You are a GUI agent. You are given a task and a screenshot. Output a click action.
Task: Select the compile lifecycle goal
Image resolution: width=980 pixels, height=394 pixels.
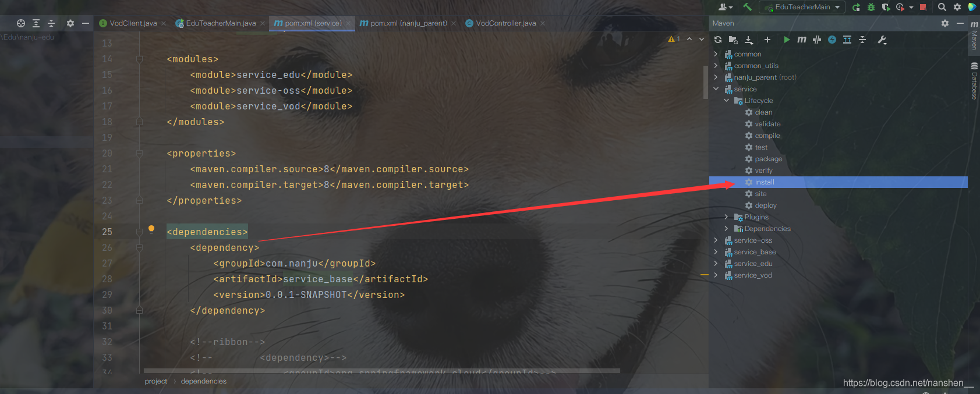(x=767, y=136)
